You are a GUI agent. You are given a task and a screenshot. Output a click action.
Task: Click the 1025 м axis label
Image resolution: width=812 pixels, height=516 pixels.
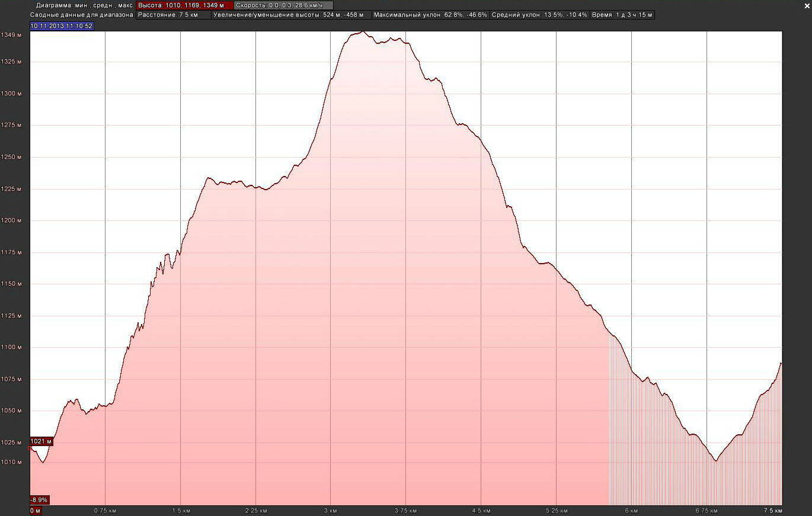11,443
